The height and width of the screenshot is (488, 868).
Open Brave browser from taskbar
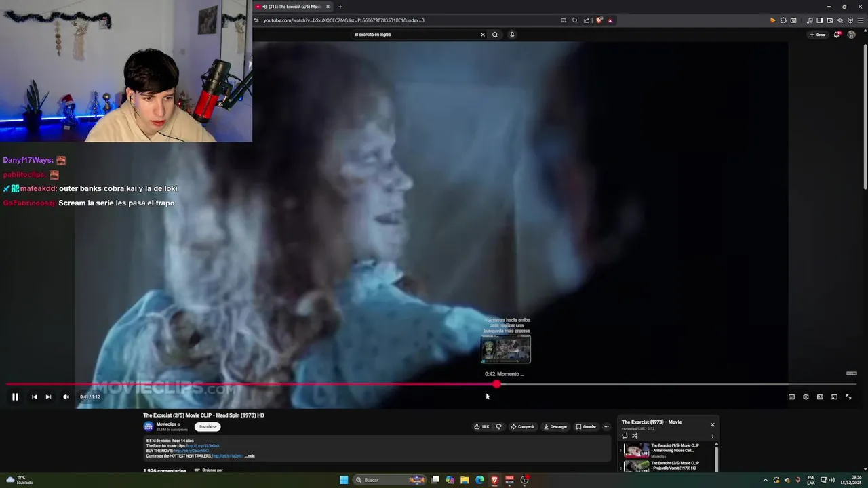click(494, 480)
